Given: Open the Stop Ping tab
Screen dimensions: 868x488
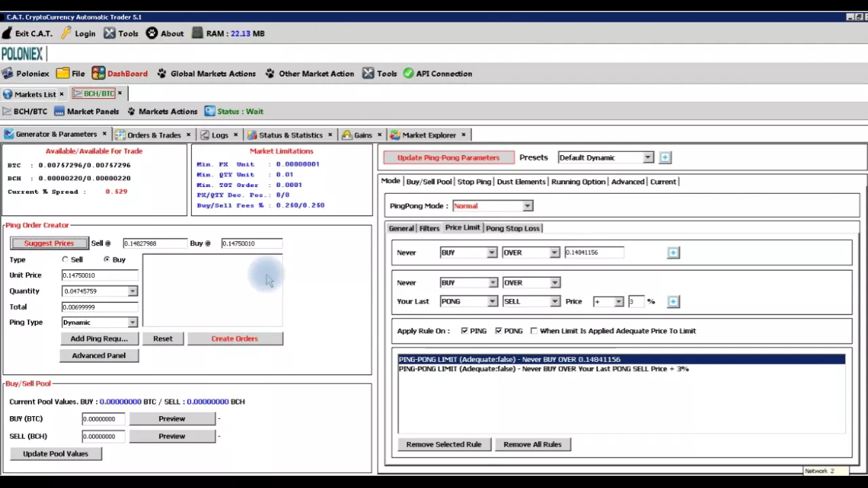Looking at the screenshot, I should click(x=474, y=182).
